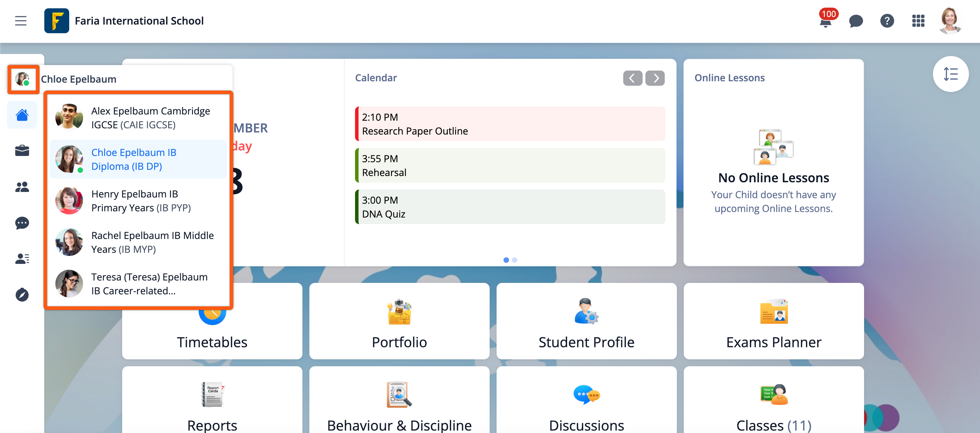Go to Home in the sidebar
This screenshot has height=433, width=980.
point(22,115)
